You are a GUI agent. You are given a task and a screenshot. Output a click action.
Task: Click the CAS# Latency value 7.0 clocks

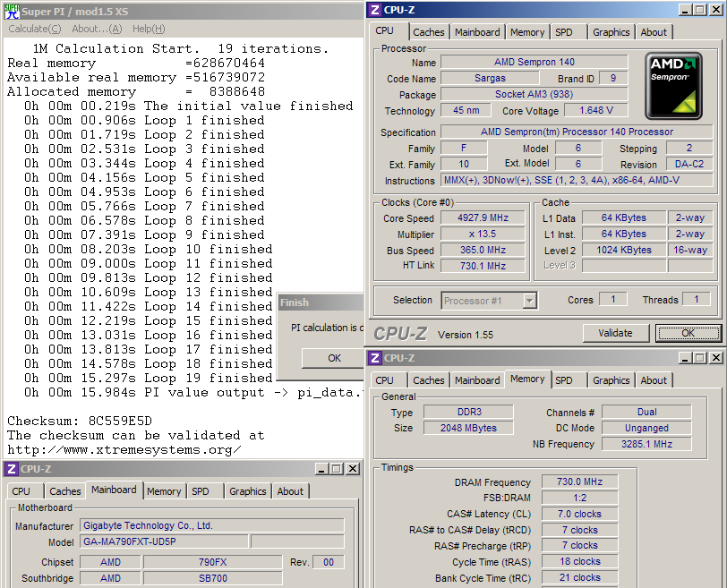pyautogui.click(x=579, y=514)
